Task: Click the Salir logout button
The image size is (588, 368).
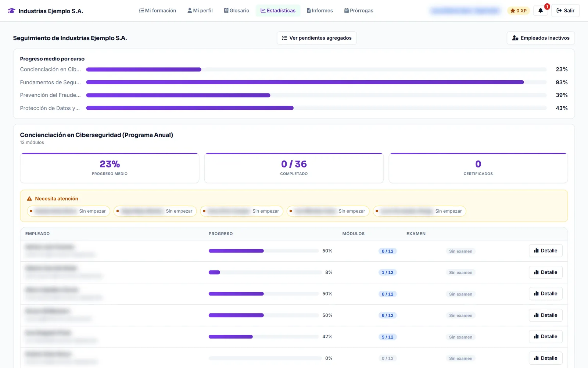Action: [x=566, y=11]
